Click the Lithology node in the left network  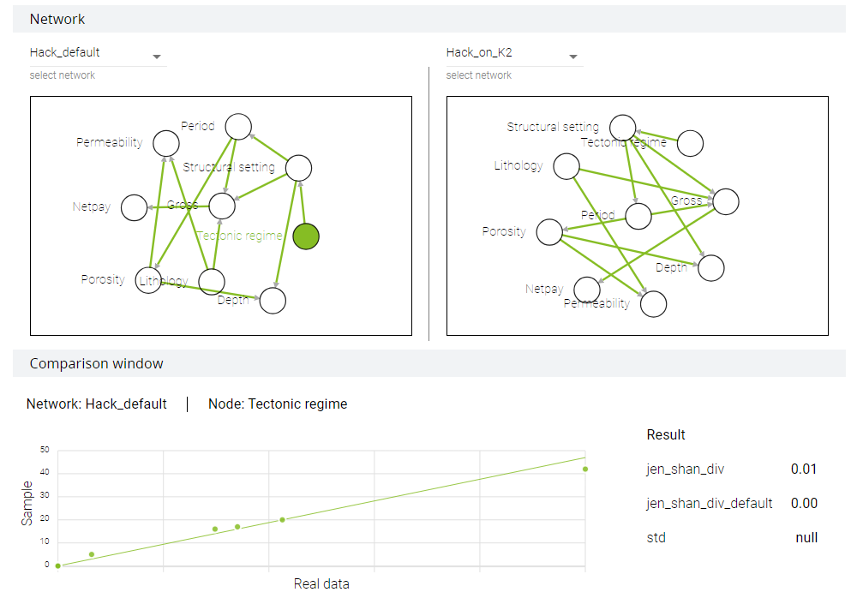[212, 282]
